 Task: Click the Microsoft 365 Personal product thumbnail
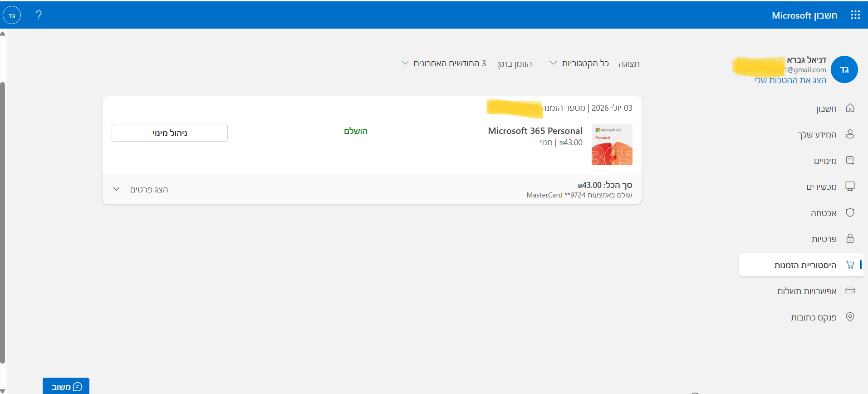tap(612, 144)
